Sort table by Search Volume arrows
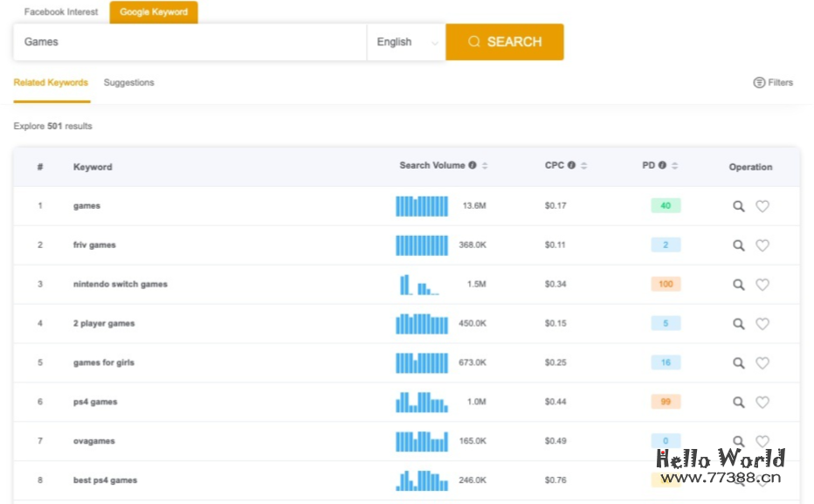Viewport: 814px width, 504px height. [485, 166]
